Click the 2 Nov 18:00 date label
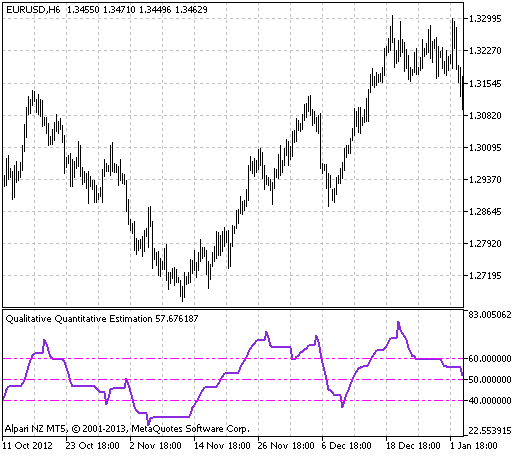 pyautogui.click(x=156, y=446)
